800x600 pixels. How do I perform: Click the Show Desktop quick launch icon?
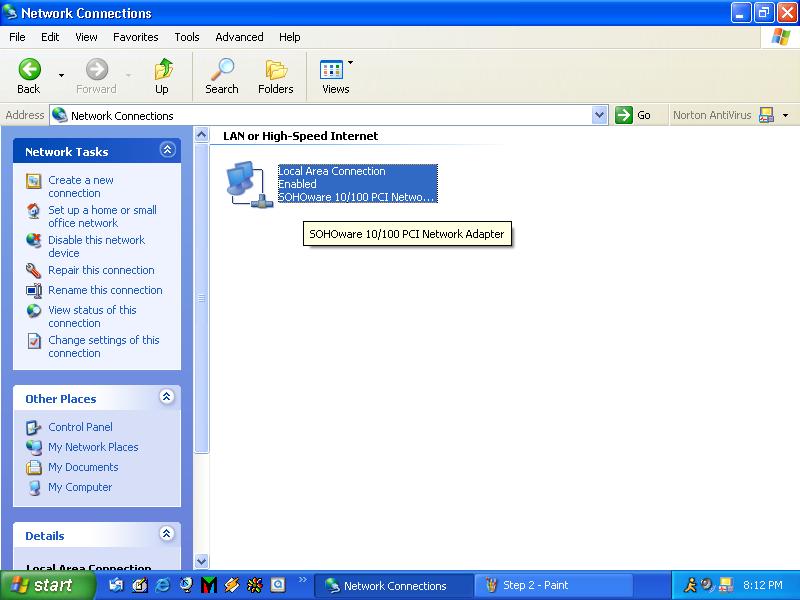click(x=140, y=585)
